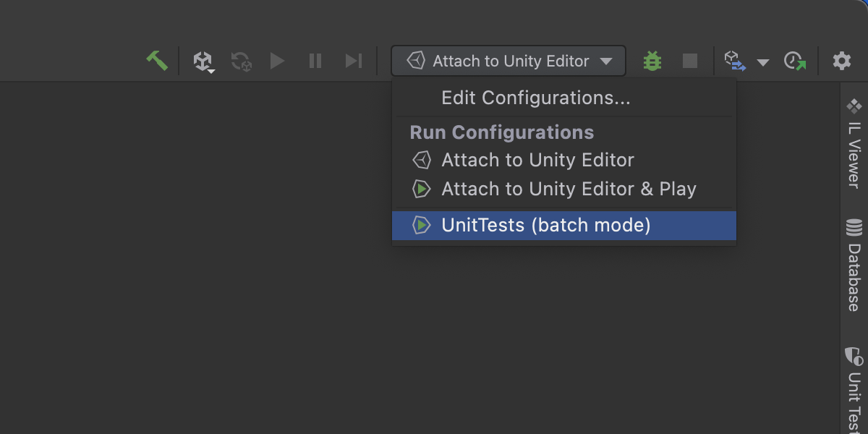The width and height of the screenshot is (868, 434).
Task: Click the Unity refresh icon
Action: [x=242, y=61]
